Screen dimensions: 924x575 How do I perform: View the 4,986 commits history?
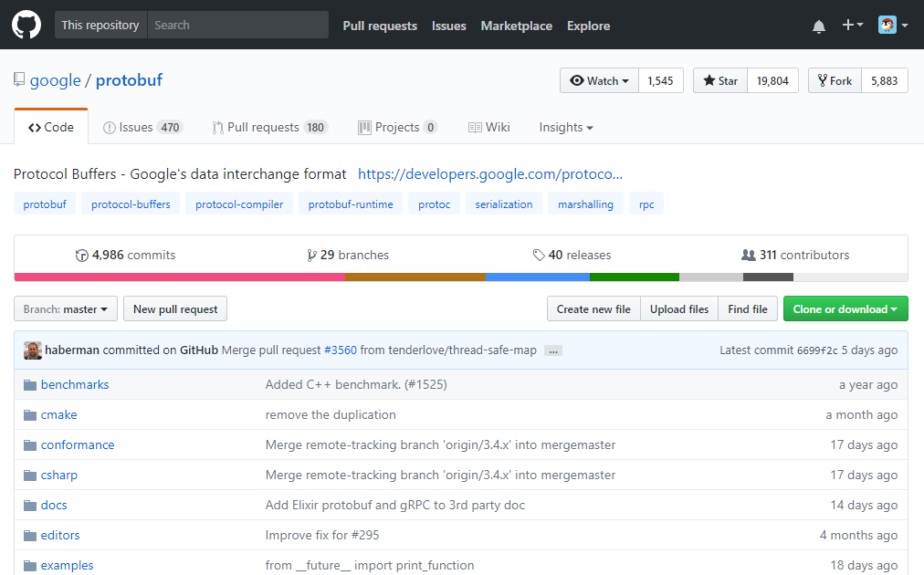point(125,255)
